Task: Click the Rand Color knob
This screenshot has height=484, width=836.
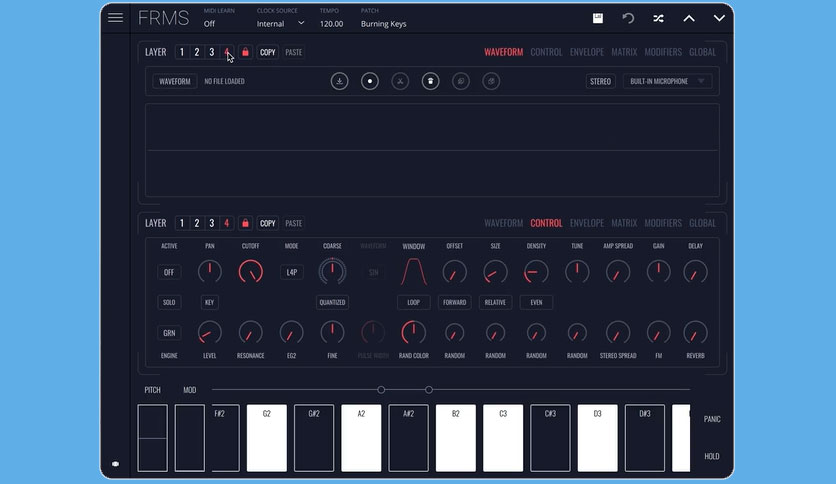Action: (413, 333)
